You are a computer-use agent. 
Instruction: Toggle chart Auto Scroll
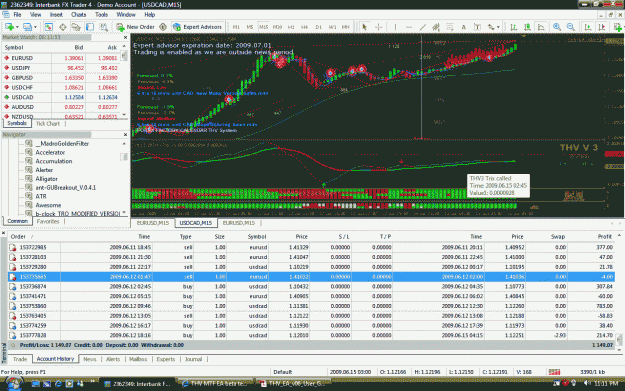(588, 27)
